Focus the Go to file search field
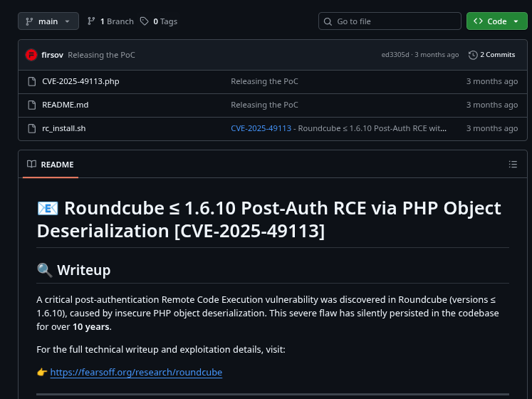Screen dimensions: 532x399 click(390, 21)
